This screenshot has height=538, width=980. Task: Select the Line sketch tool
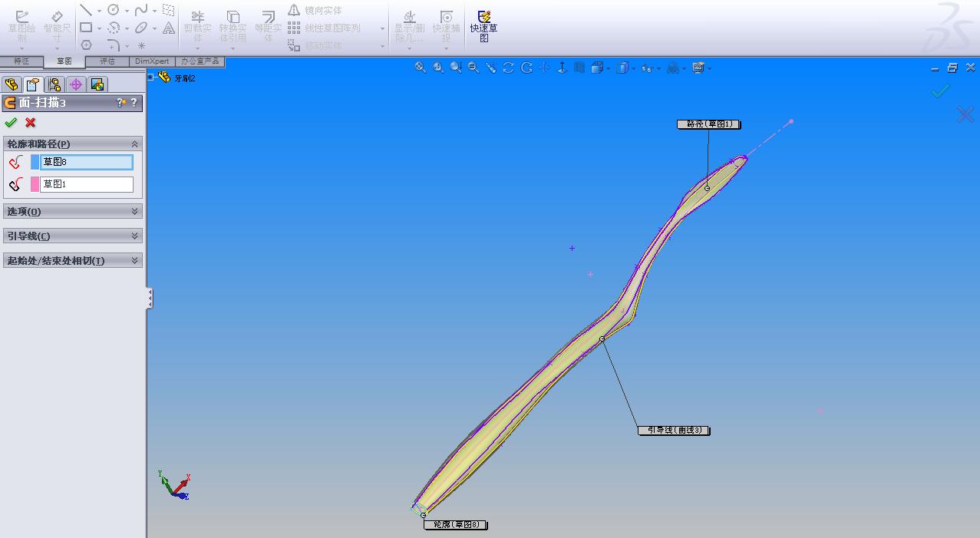pos(86,10)
